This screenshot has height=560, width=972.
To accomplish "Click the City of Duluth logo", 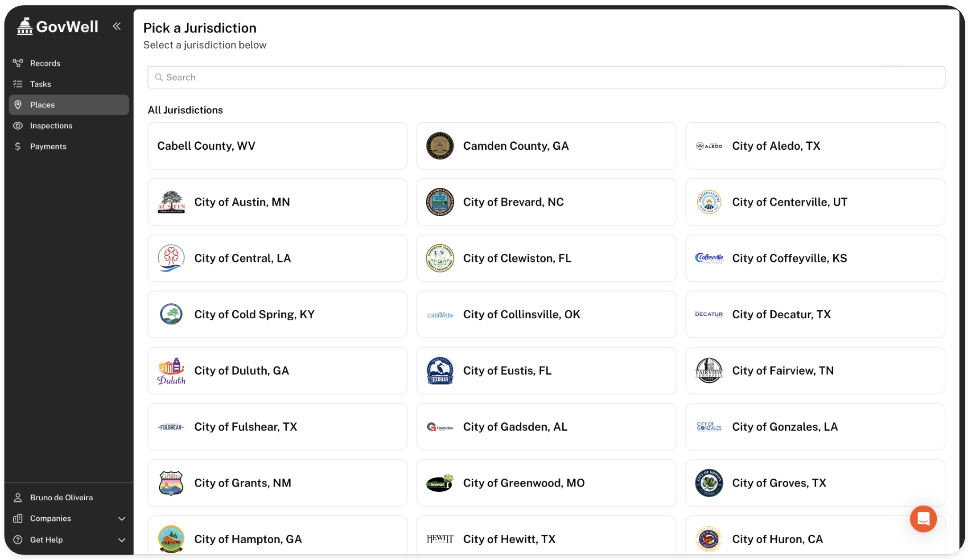I will 171,371.
